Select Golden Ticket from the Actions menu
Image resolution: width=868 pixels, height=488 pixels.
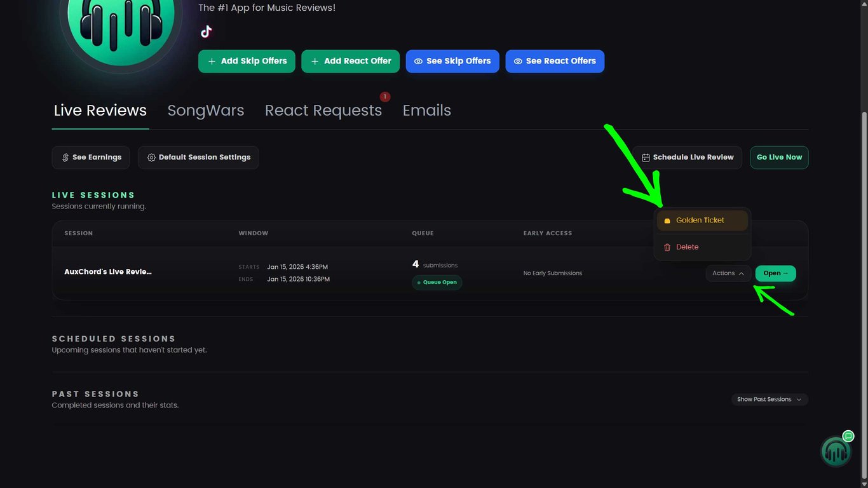(702, 220)
